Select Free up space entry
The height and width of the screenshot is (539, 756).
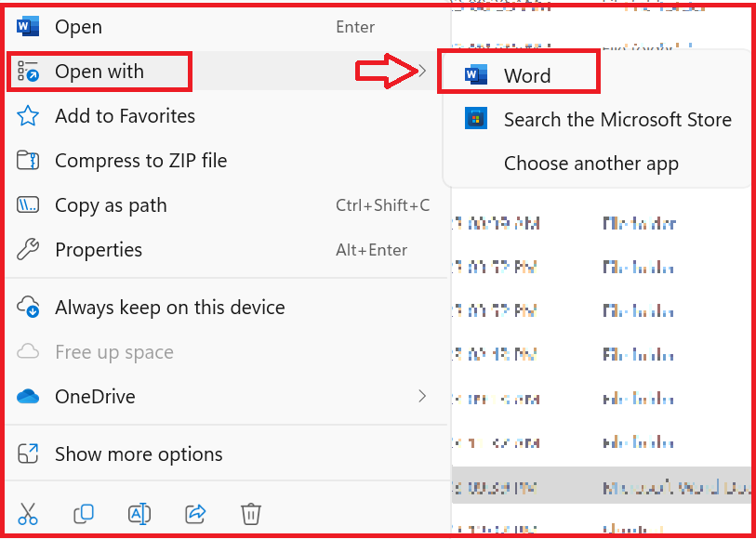click(227, 352)
